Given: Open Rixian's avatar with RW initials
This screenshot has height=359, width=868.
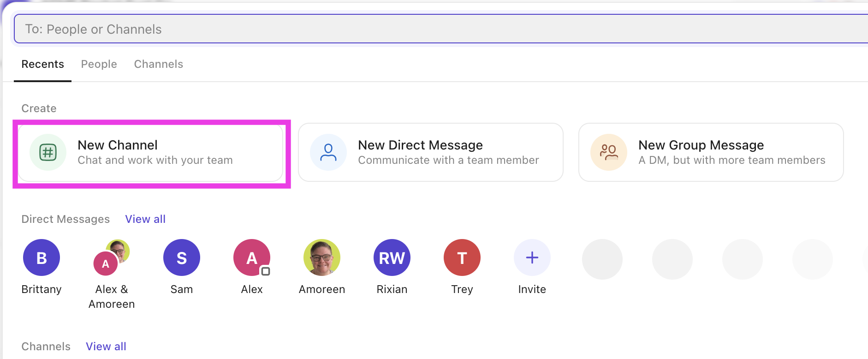Looking at the screenshot, I should click(392, 257).
